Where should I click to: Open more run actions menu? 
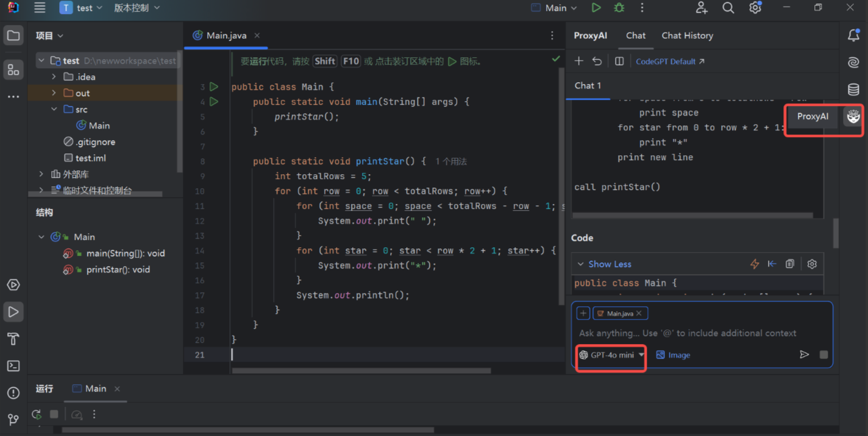[x=642, y=8]
